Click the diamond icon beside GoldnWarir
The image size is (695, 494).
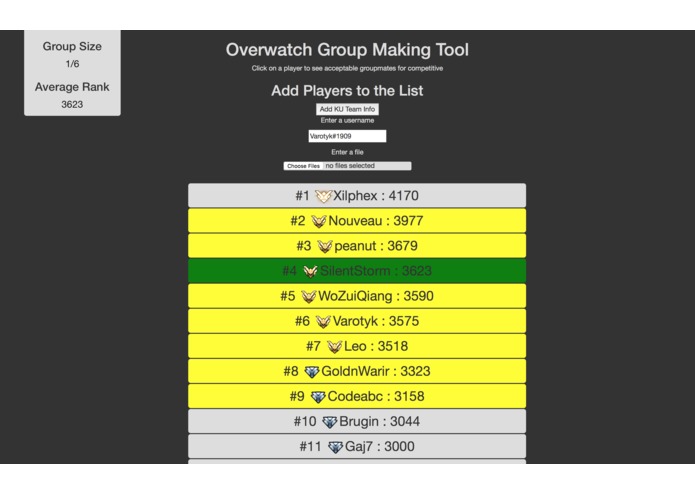pyautogui.click(x=312, y=372)
